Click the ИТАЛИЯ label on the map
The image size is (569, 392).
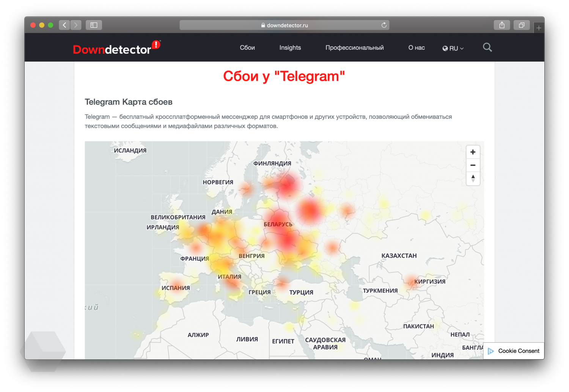(x=229, y=277)
